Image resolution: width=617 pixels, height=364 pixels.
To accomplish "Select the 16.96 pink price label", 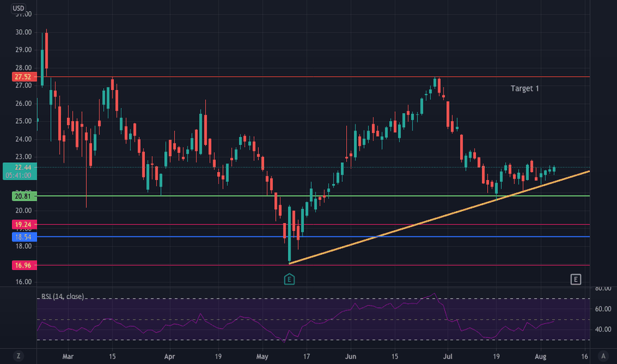I will click(24, 265).
